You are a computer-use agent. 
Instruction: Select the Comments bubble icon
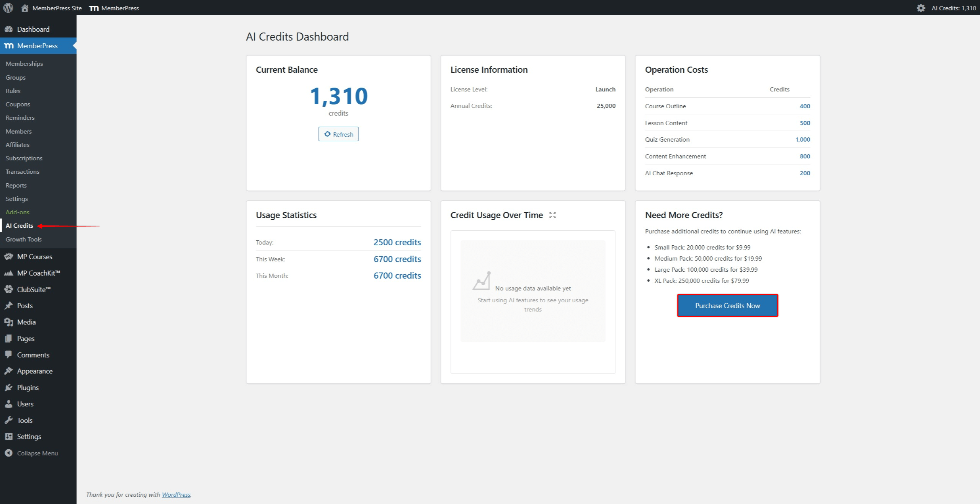9,355
